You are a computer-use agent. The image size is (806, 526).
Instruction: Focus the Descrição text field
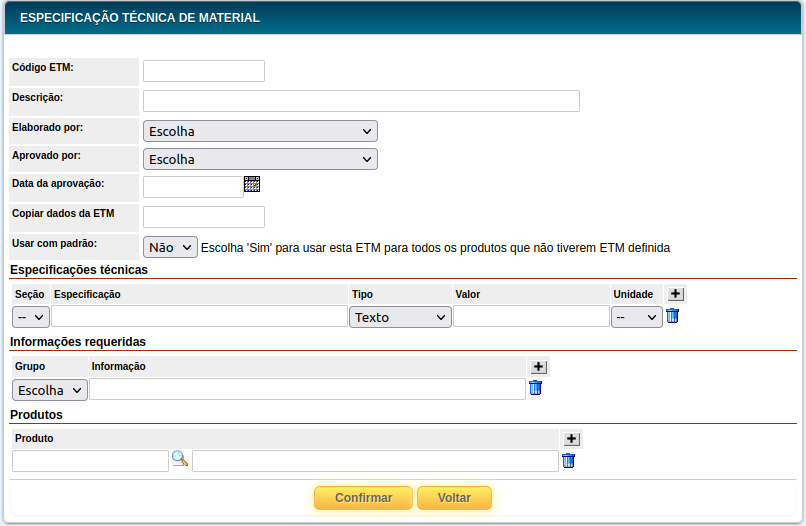[361, 101]
